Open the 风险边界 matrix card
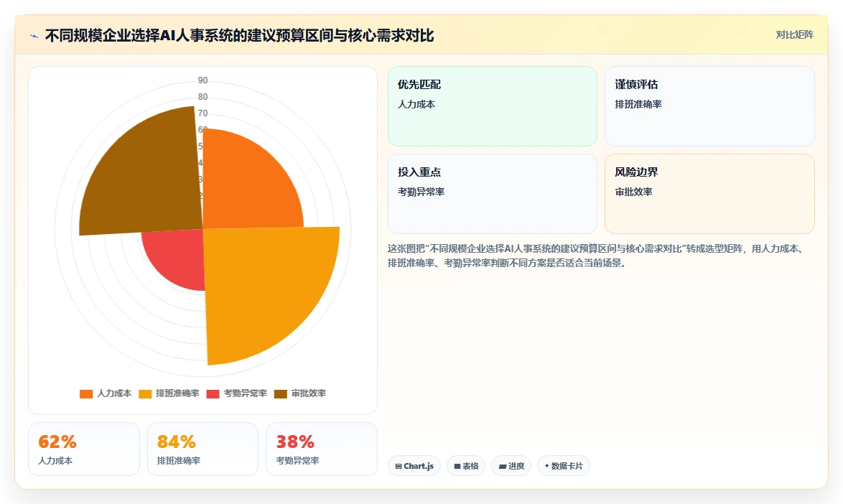The height and width of the screenshot is (504, 843). [709, 194]
